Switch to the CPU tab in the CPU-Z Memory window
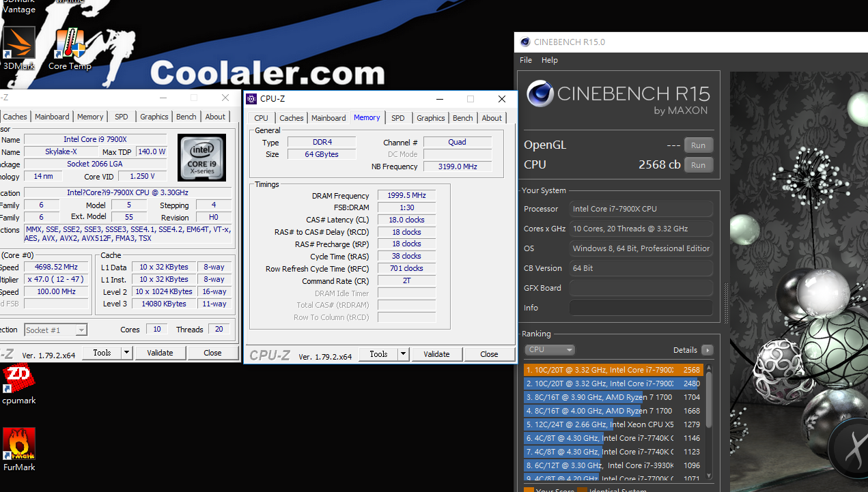868x492 pixels. [x=262, y=118]
